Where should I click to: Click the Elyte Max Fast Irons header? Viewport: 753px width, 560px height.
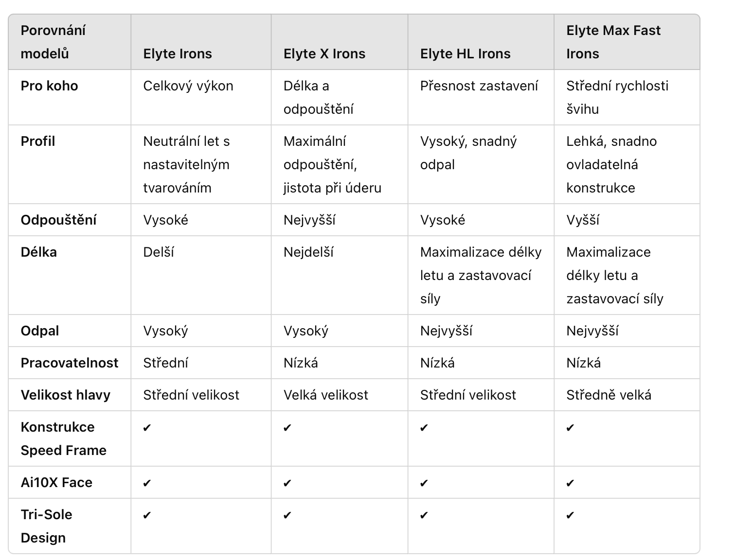click(x=613, y=42)
